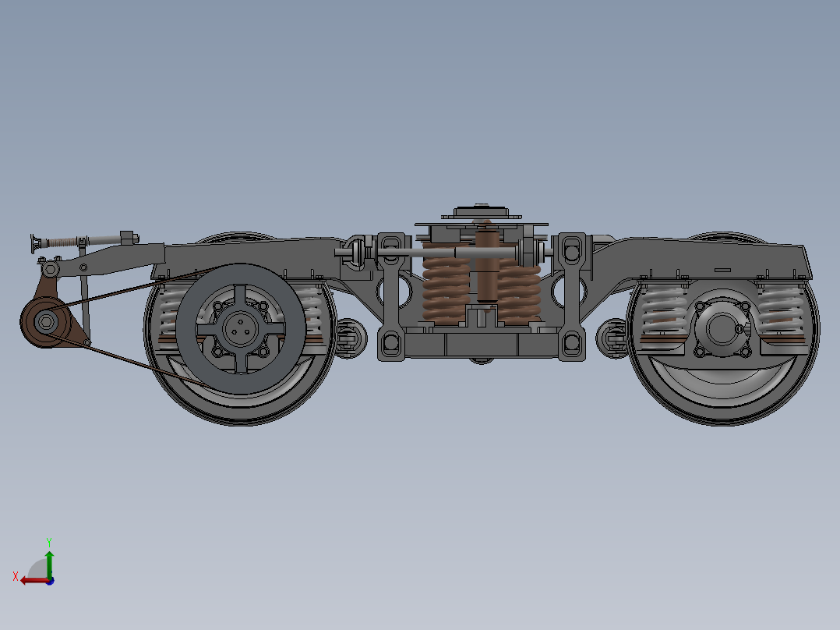Click the red X axis arrow on triad

[x=34, y=581]
